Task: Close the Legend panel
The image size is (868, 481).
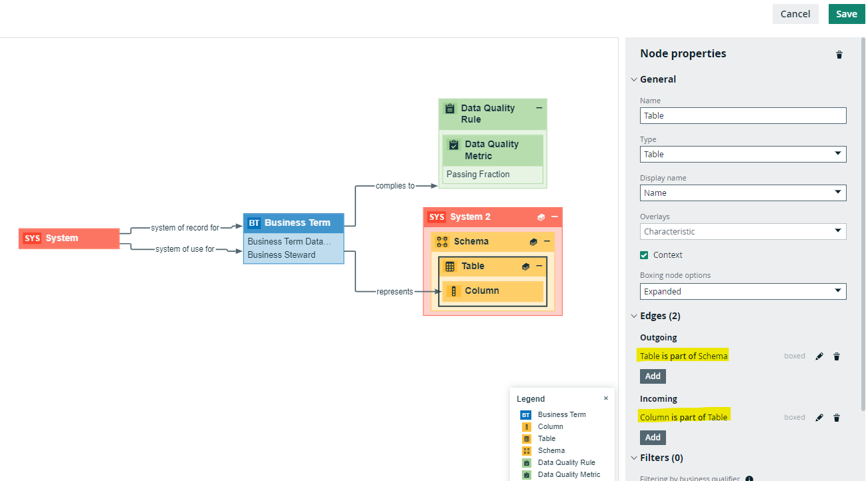Action: point(606,398)
